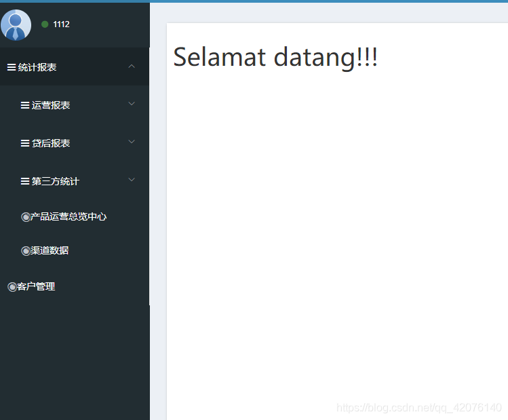
Task: Click the username 1112
Action: [x=61, y=24]
